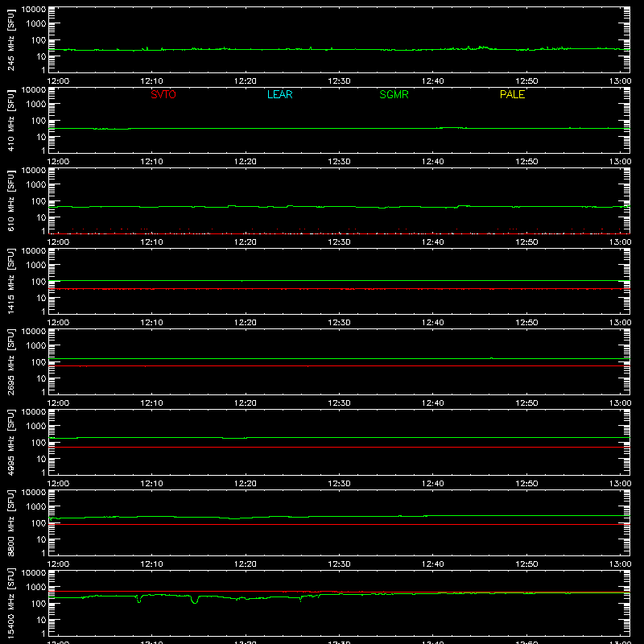Select the 2695 MHz [SFU] axis title
Viewport: 644px width, 644px height.
(x=11, y=361)
